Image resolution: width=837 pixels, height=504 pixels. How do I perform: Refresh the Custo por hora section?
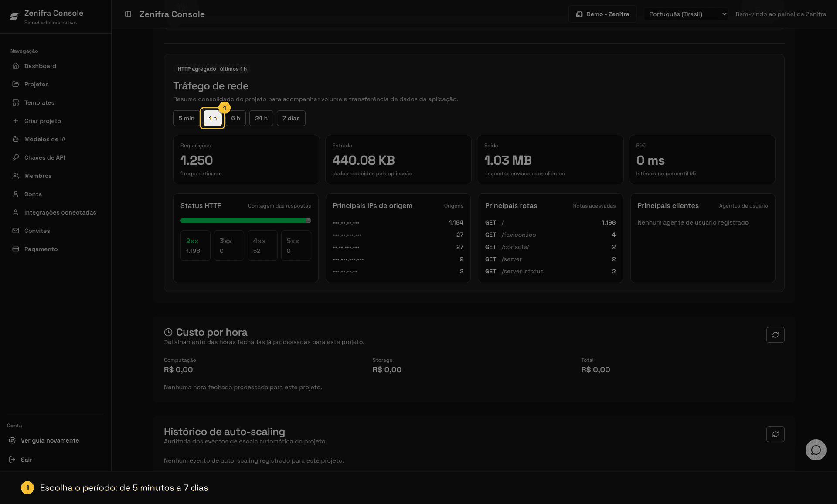pos(775,335)
